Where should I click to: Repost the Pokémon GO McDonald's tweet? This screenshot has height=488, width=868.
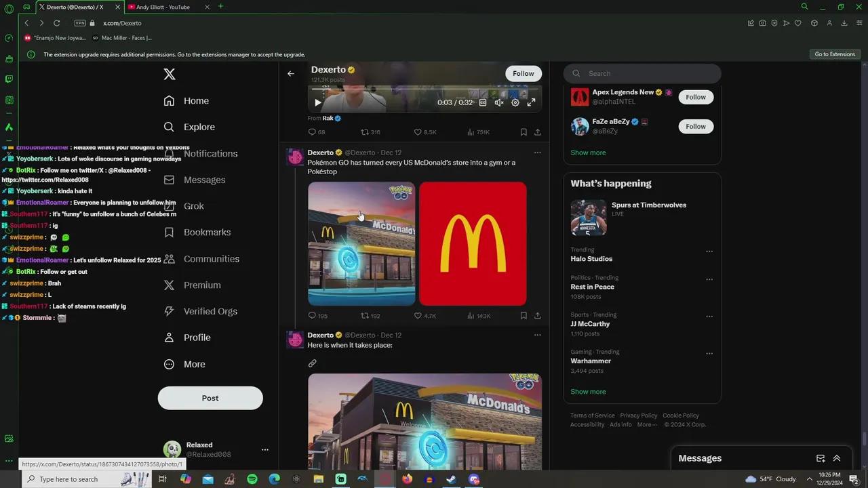pos(365,315)
